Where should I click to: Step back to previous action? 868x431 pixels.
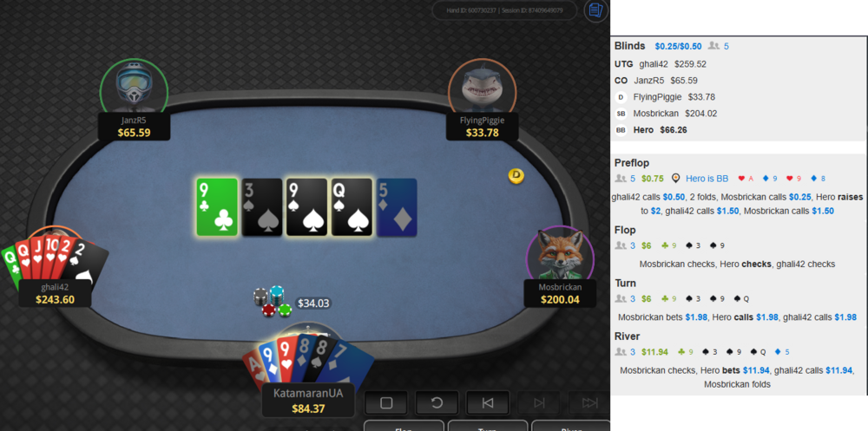[488, 402]
